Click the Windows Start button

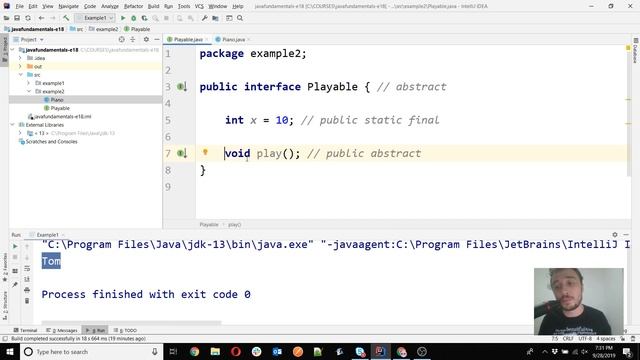tap(10, 351)
